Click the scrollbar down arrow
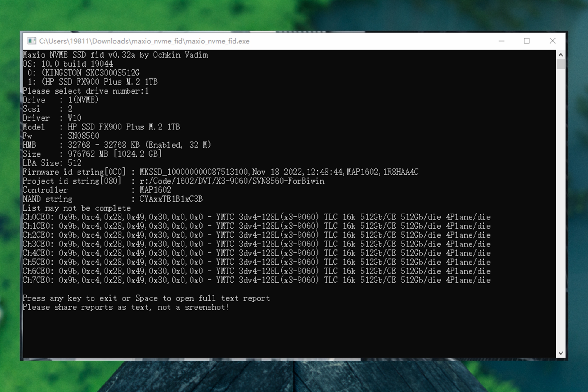 561,353
